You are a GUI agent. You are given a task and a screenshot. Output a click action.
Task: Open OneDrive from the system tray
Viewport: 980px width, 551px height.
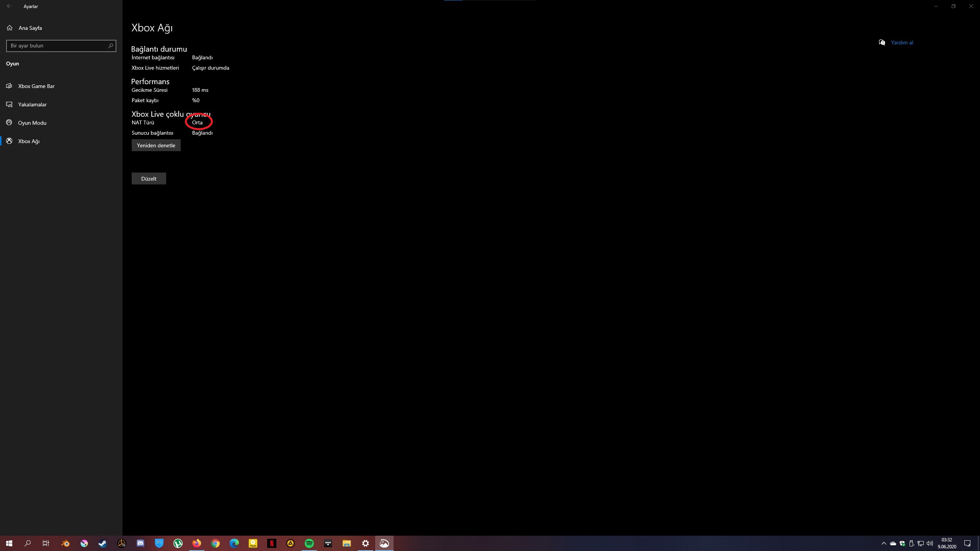coord(893,543)
